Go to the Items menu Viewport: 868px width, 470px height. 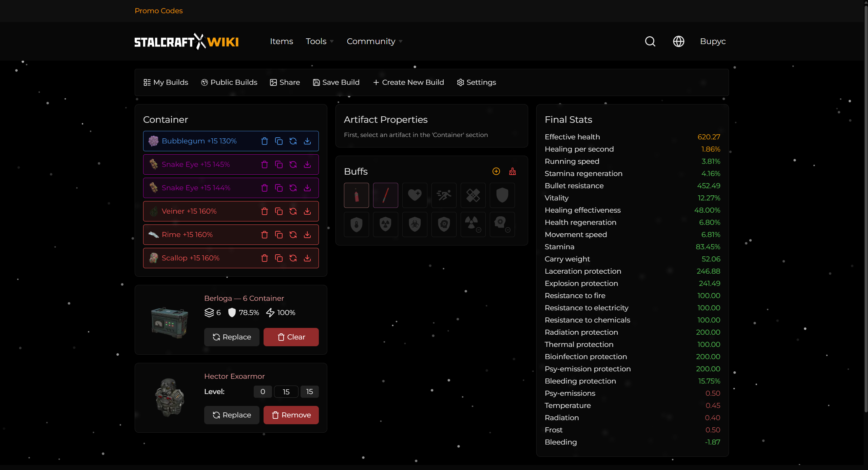281,41
